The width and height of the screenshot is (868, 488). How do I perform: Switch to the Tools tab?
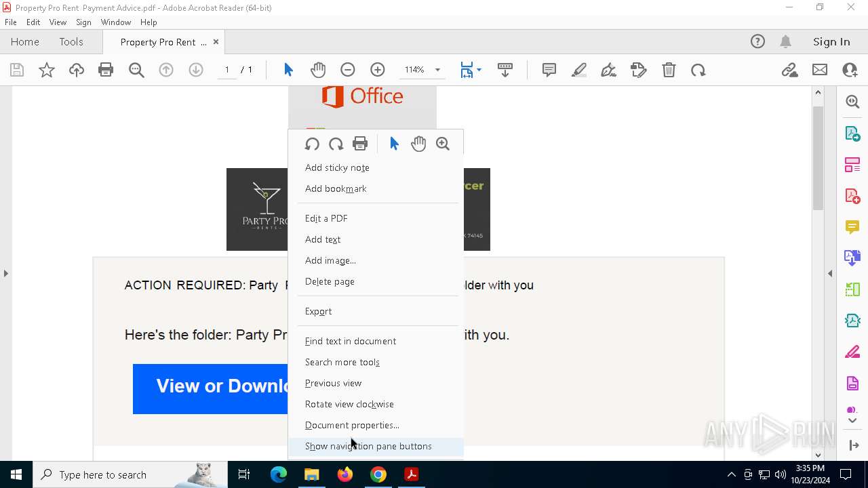pos(71,42)
